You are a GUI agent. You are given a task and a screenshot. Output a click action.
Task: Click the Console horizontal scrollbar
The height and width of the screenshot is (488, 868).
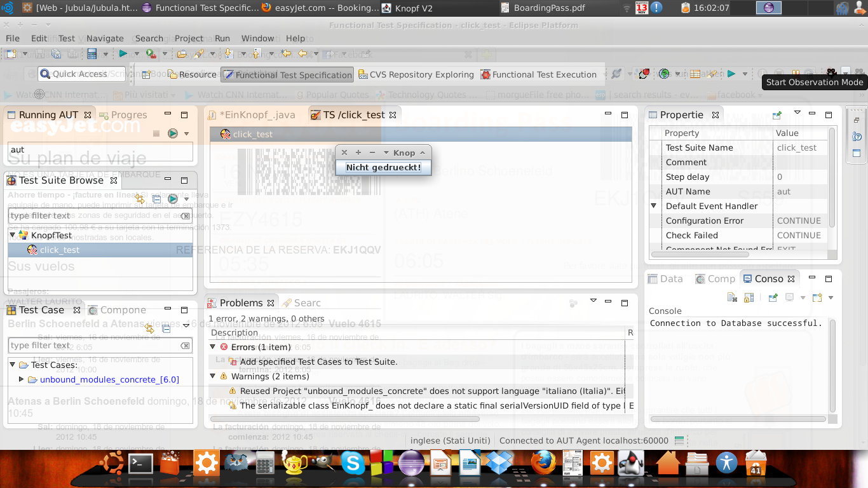[738, 419]
